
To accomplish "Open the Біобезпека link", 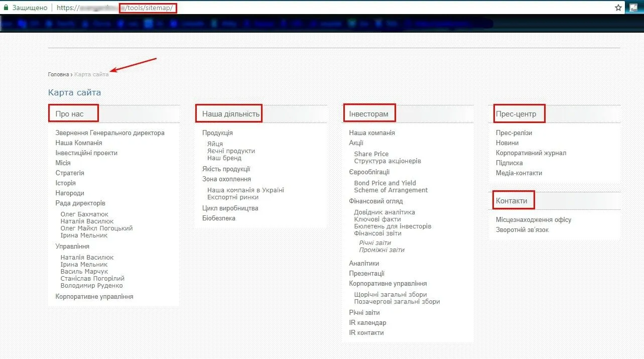I will pos(219,218).
